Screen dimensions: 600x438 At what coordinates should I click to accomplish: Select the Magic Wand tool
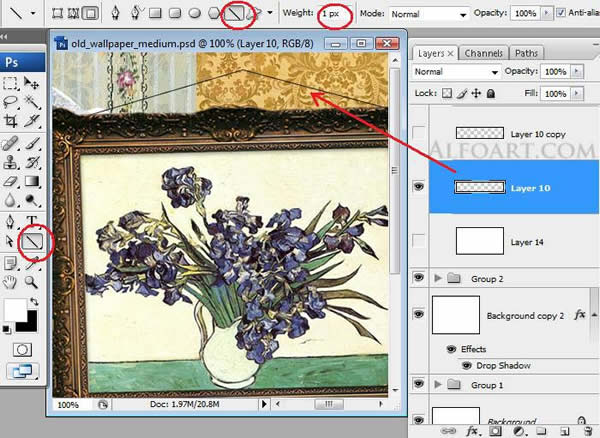32,102
